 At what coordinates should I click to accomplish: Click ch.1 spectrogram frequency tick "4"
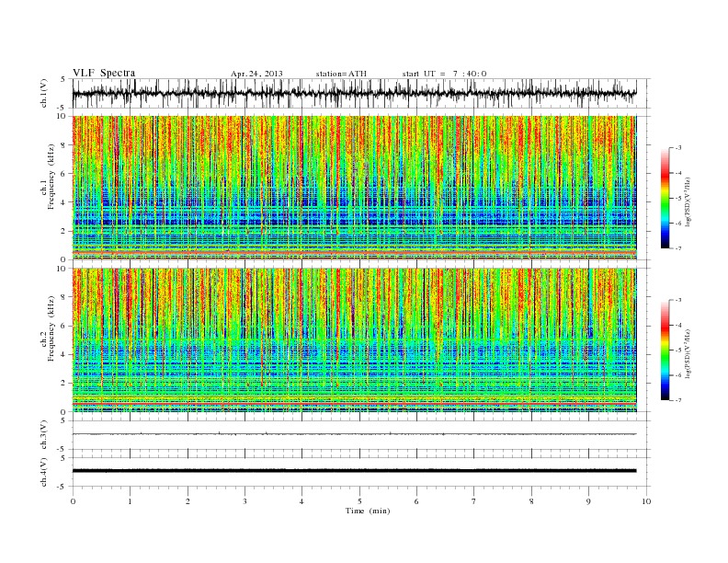click(x=64, y=202)
